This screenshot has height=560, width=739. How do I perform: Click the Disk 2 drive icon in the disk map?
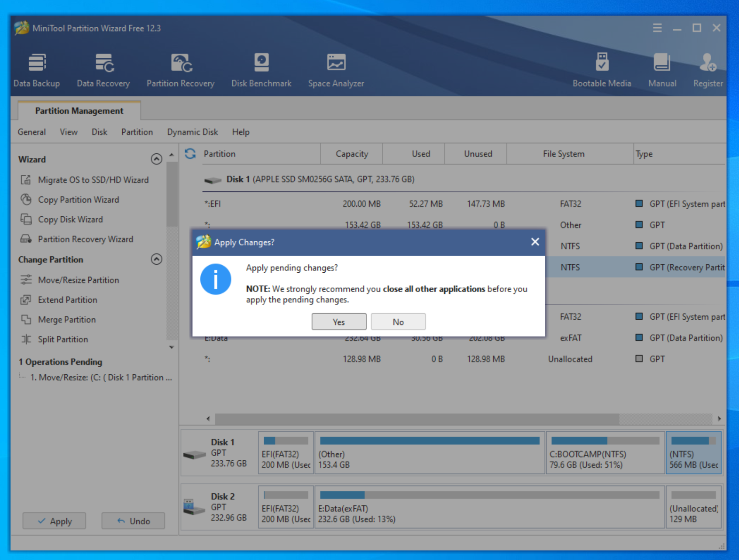(194, 507)
